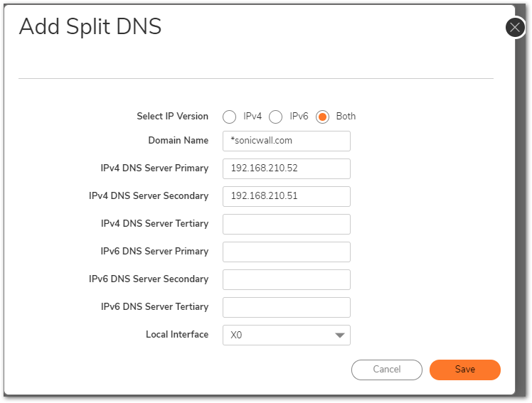Focus the IPv4 DNS Server Tertiary field

tap(287, 224)
